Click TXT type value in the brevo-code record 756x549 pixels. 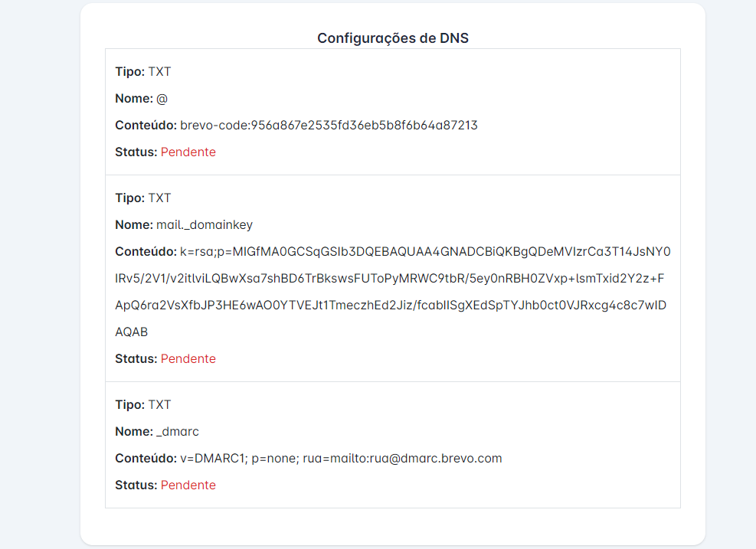click(x=159, y=71)
